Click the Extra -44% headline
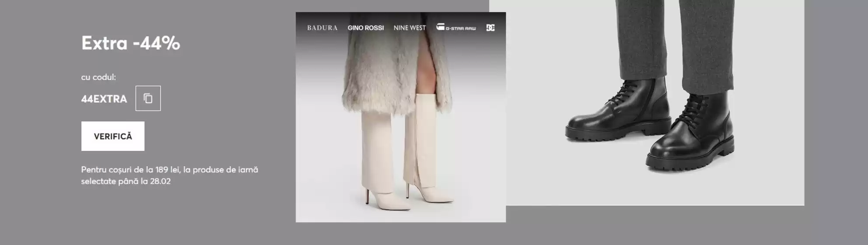 click(x=131, y=43)
